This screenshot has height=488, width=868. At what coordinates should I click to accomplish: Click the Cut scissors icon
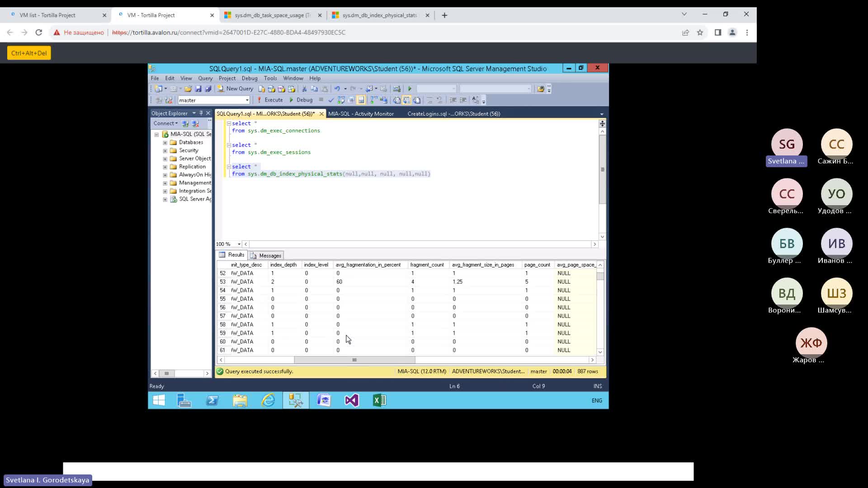pyautogui.click(x=304, y=89)
